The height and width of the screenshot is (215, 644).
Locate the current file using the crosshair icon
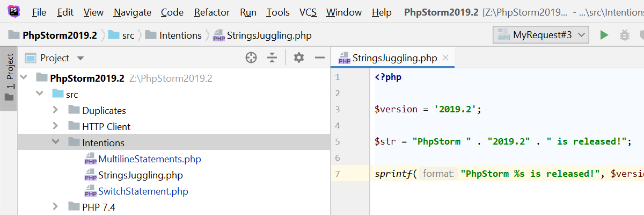(x=251, y=58)
